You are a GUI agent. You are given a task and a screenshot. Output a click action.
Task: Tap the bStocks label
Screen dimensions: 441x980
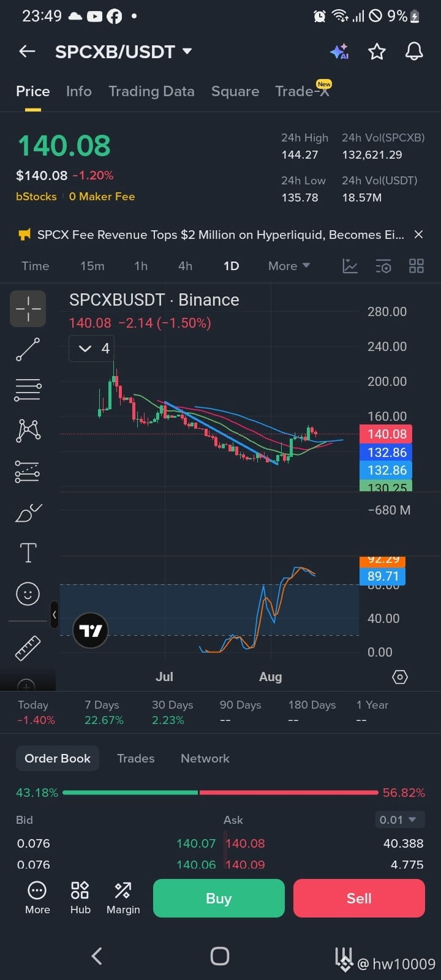coord(36,197)
